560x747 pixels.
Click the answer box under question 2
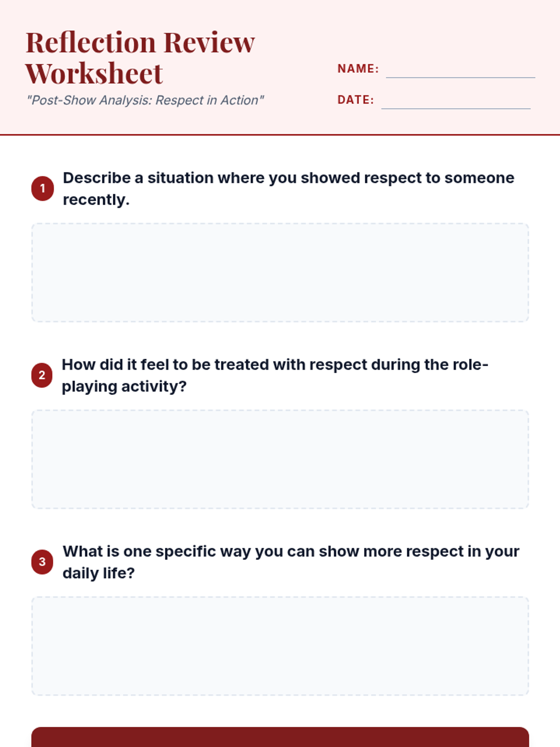tap(280, 459)
